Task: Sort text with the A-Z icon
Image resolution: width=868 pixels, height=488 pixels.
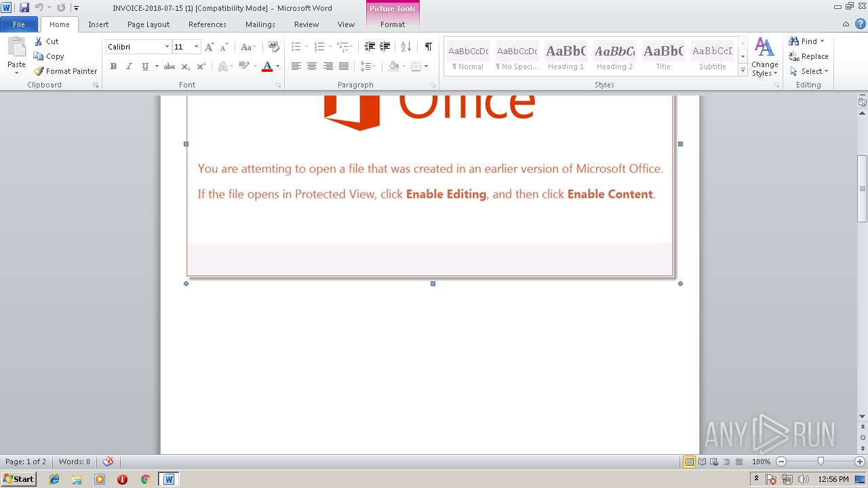Action: 406,47
